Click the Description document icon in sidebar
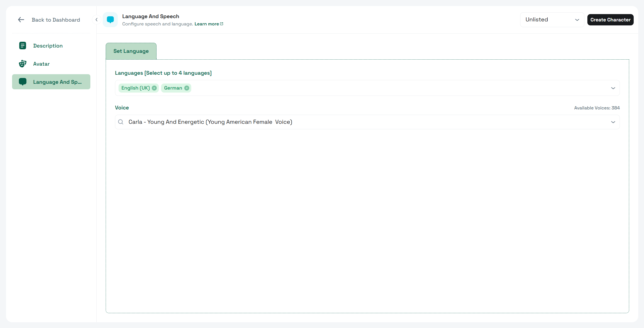Image resolution: width=644 pixels, height=328 pixels. 23,46
